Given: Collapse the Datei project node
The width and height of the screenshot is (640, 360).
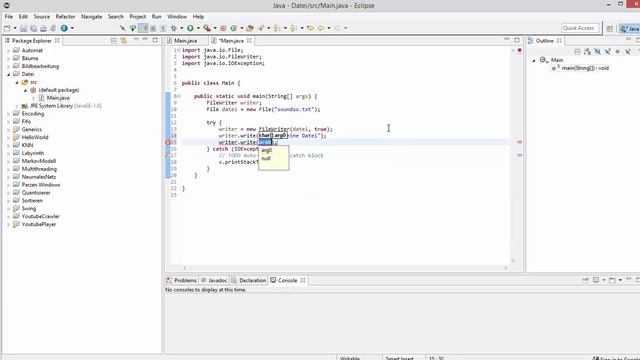Looking at the screenshot, I should 9,74.
